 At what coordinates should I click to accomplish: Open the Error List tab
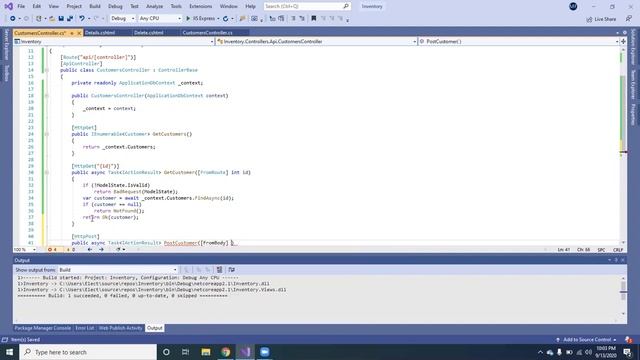click(x=84, y=328)
